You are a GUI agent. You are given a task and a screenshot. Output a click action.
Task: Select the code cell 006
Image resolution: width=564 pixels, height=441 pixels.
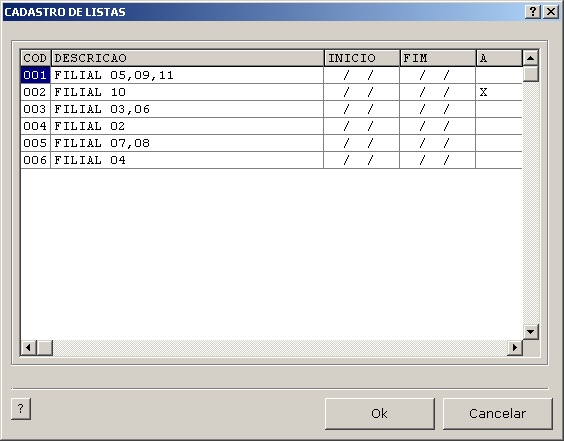coord(35,160)
